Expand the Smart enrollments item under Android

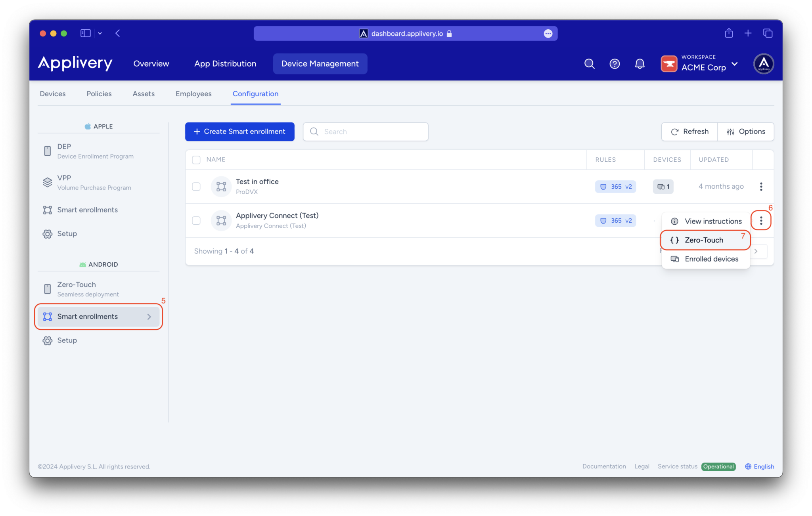[98, 316]
